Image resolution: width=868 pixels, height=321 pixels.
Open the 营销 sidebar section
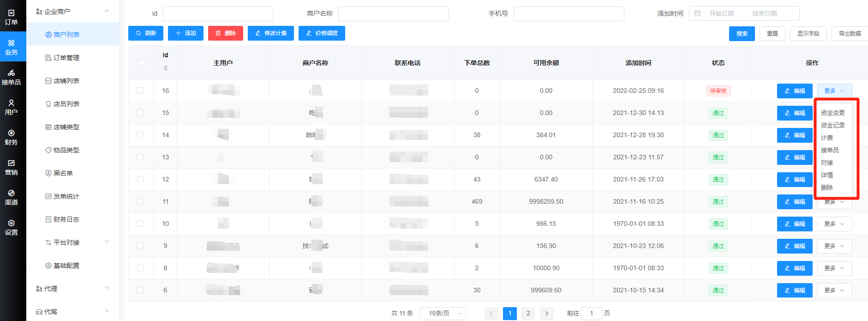pos(11,167)
